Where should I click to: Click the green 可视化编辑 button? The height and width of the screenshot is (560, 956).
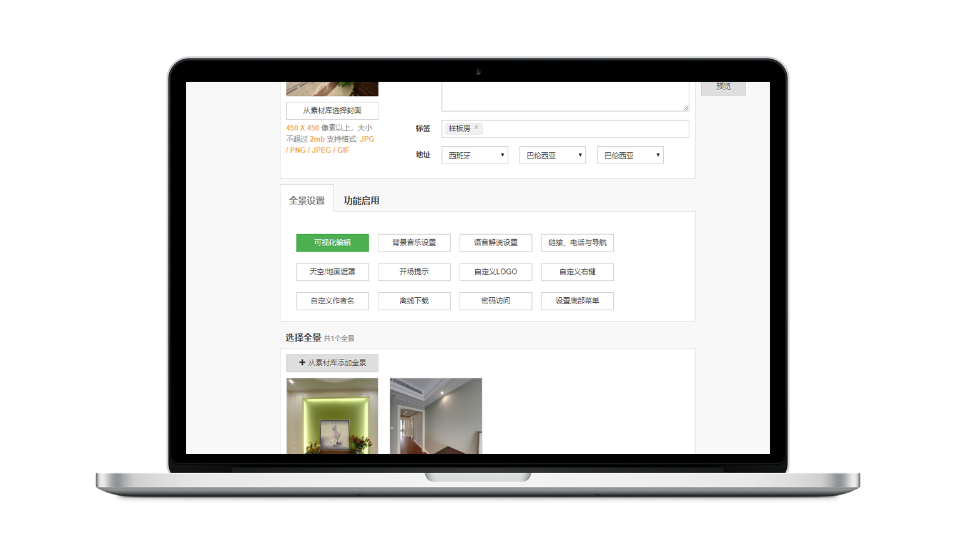pyautogui.click(x=332, y=243)
